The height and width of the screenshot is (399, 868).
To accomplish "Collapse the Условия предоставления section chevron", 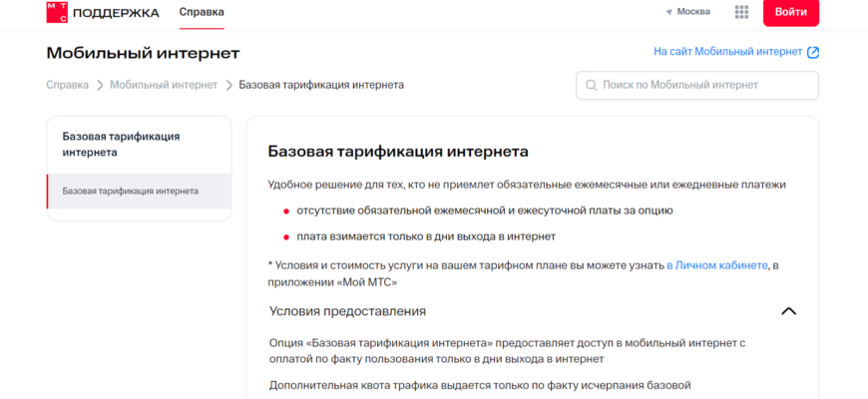I will [788, 311].
